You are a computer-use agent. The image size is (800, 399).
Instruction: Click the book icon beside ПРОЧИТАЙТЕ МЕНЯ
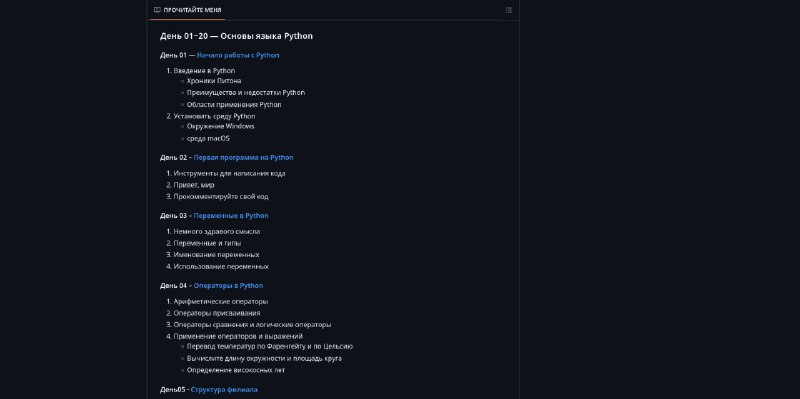(157, 10)
